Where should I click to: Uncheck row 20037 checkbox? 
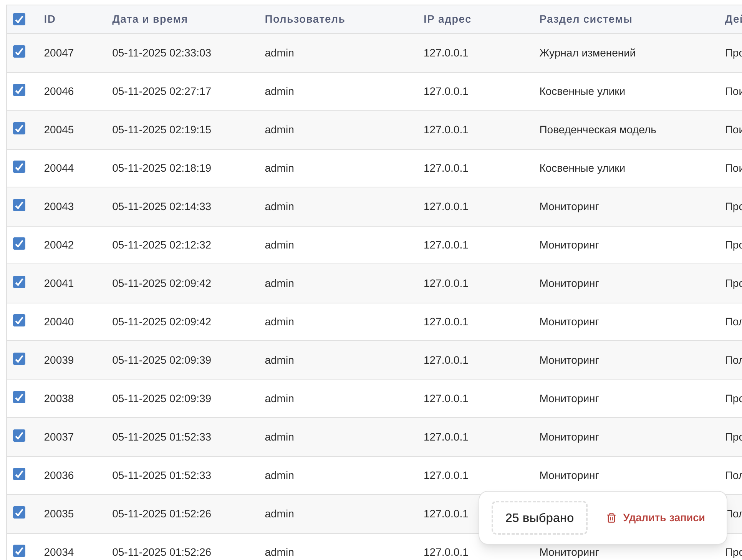pyautogui.click(x=19, y=436)
